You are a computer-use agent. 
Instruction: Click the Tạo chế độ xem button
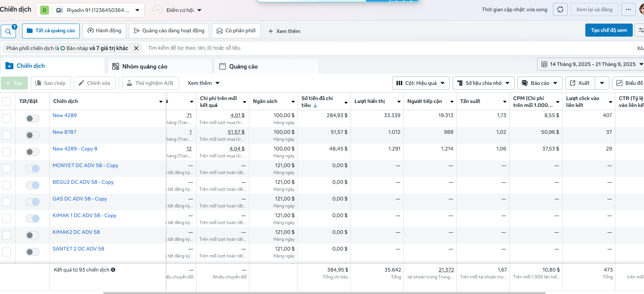[608, 30]
